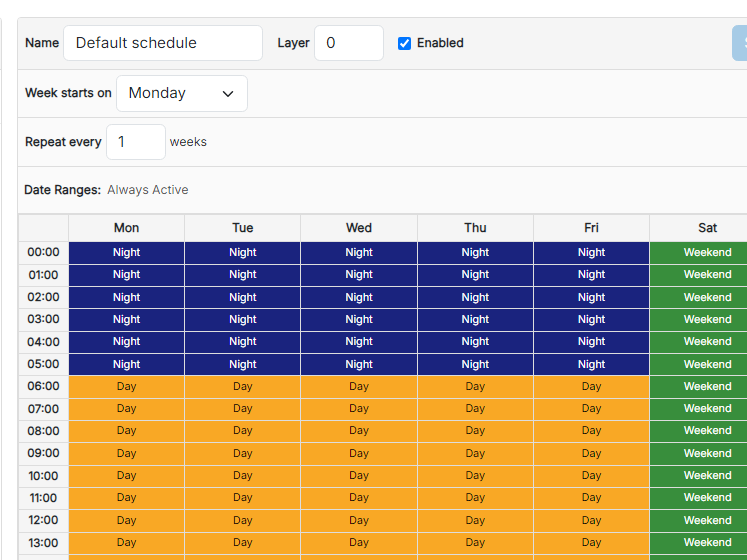This screenshot has width=747, height=560.
Task: Select Tuesday 10:00 Day cell
Action: (242, 476)
